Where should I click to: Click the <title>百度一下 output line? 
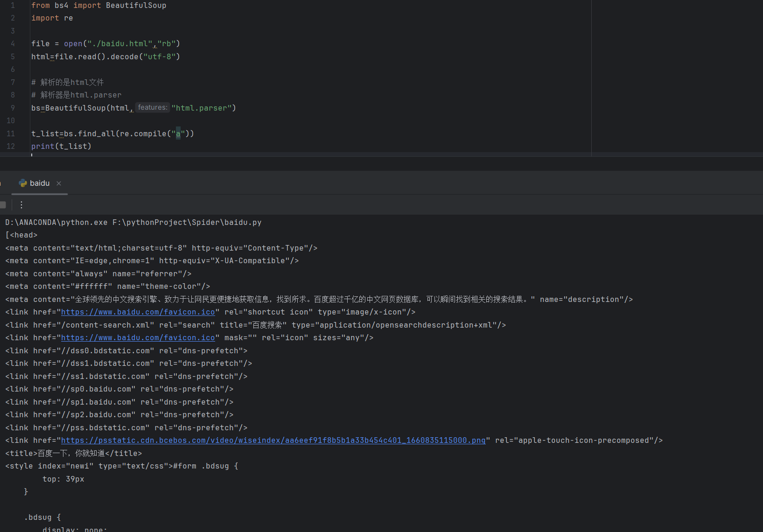pyautogui.click(x=74, y=454)
